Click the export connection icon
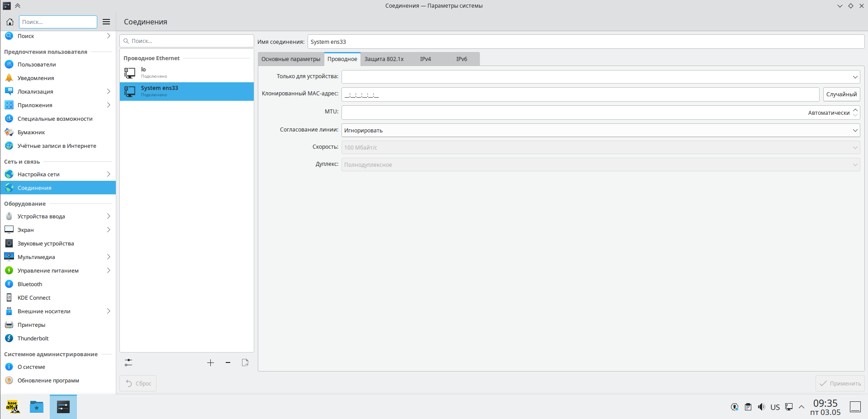868x419 pixels. click(245, 363)
